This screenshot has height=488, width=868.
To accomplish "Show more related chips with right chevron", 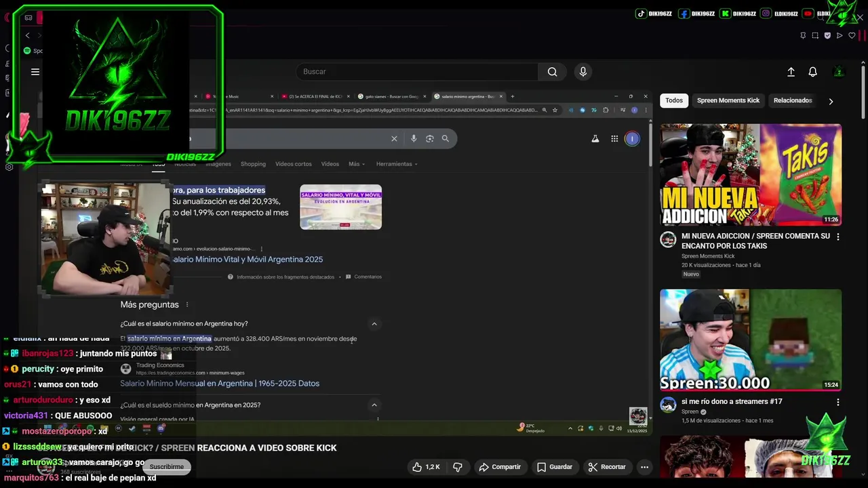I will (831, 101).
